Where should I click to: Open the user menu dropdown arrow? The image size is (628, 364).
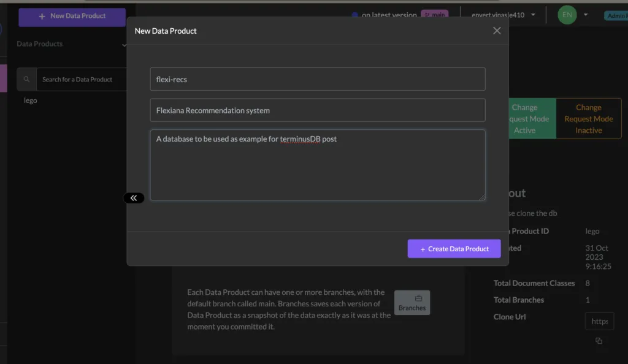pos(586,15)
